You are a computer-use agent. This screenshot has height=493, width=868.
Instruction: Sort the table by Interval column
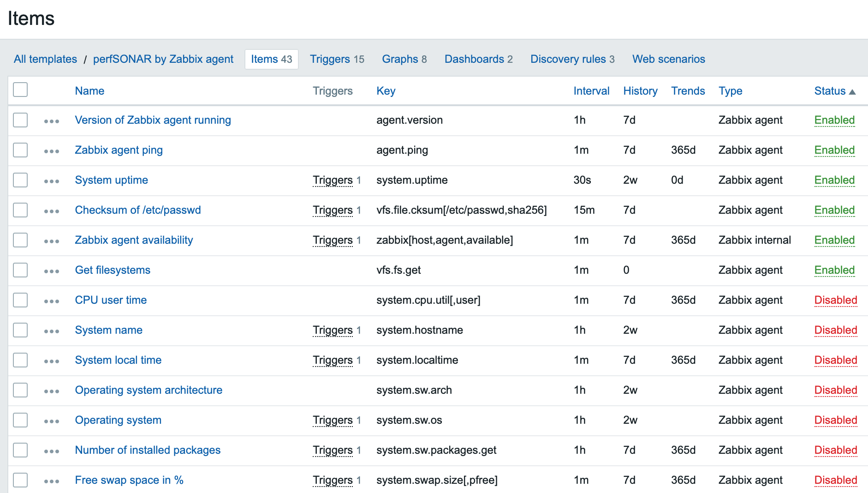click(x=591, y=91)
